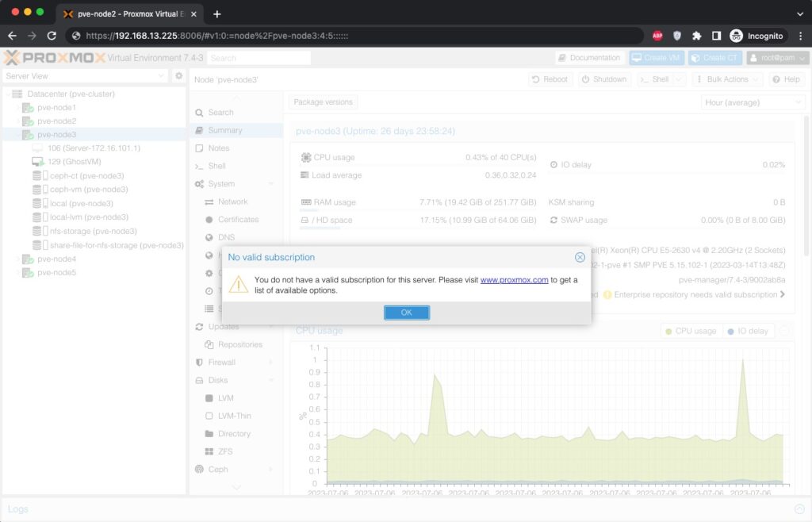Click the Create VM button

coord(656,58)
